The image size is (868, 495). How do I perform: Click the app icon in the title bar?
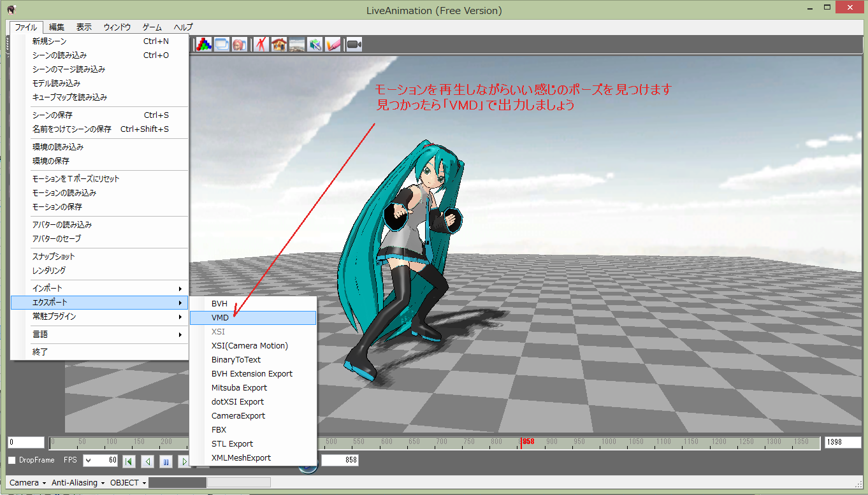click(x=12, y=10)
